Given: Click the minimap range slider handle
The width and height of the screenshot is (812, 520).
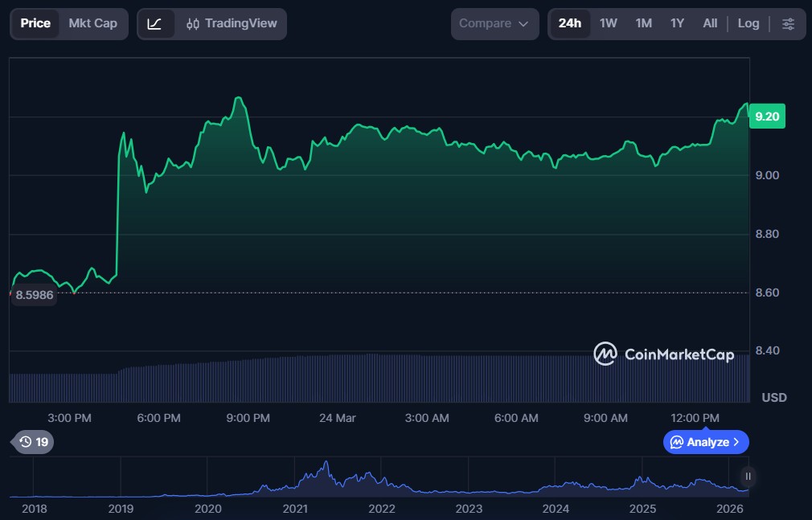Looking at the screenshot, I should pos(747,477).
